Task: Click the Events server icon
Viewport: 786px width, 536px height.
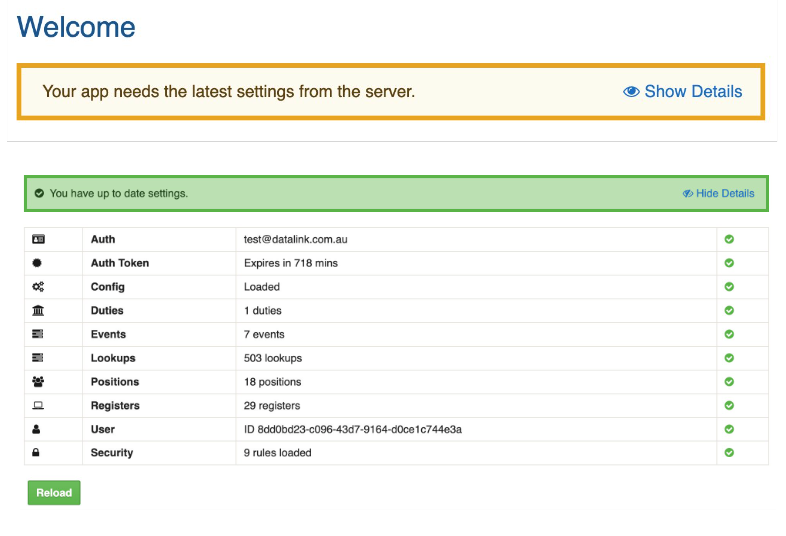Action: [38, 334]
